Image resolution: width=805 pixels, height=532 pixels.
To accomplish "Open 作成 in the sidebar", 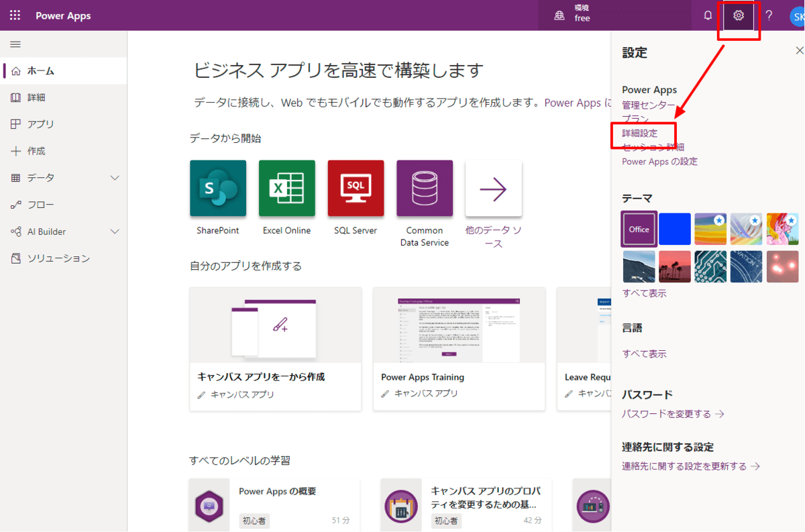I will click(x=64, y=151).
